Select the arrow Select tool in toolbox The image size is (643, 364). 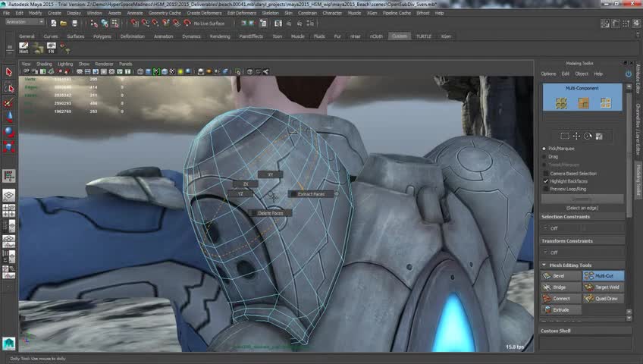pos(9,72)
